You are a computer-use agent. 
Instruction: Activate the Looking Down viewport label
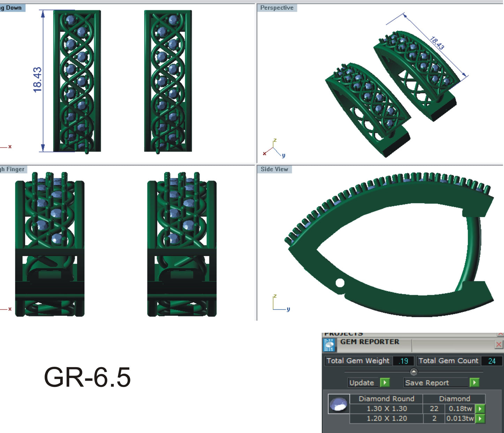click(12, 8)
